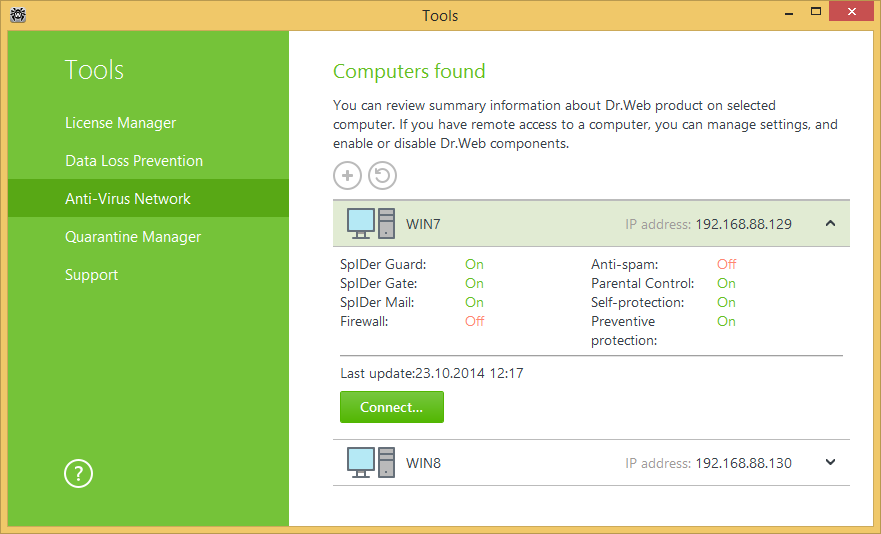Click the Computers found heading

[x=409, y=71]
